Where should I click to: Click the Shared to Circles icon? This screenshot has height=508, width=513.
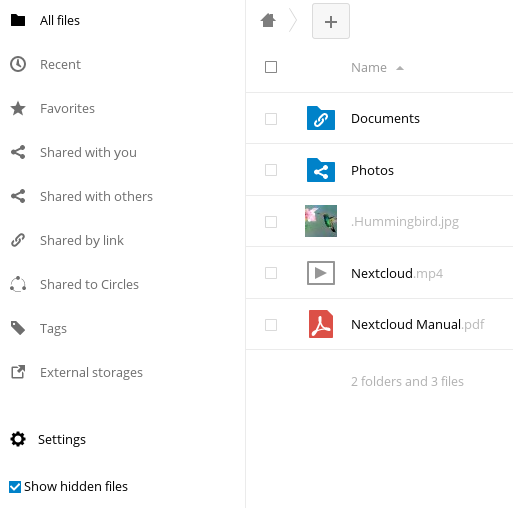click(18, 284)
